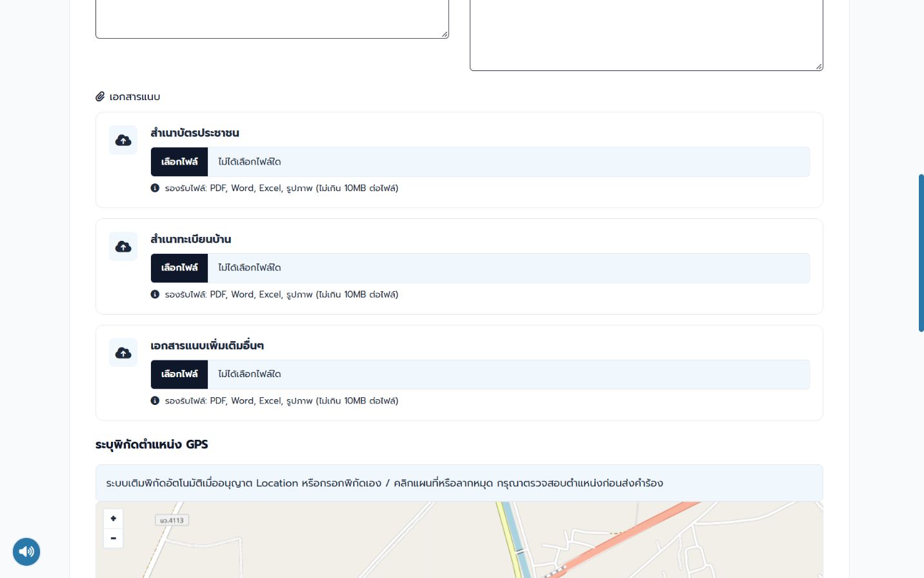Click the สำเนาทะเบียนบ้าน title

191,239
